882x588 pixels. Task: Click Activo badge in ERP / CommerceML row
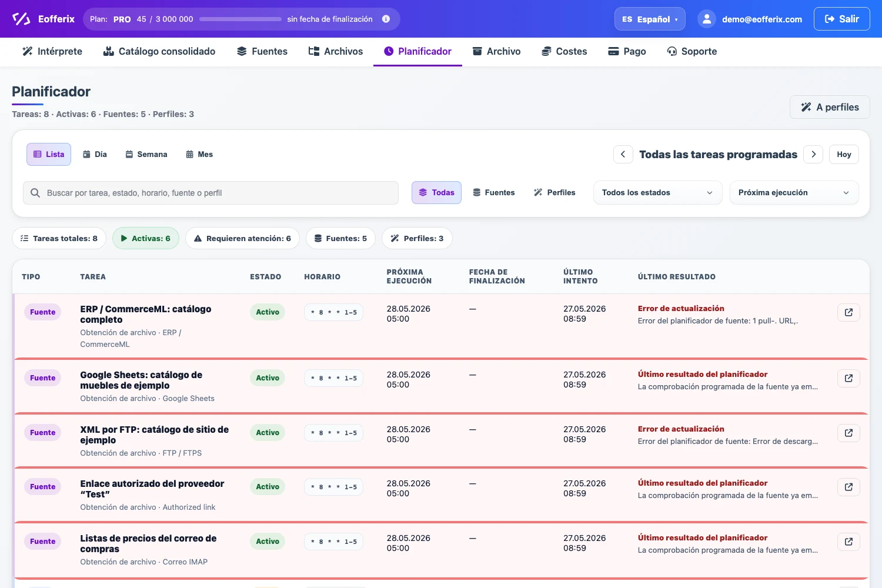pyautogui.click(x=268, y=312)
